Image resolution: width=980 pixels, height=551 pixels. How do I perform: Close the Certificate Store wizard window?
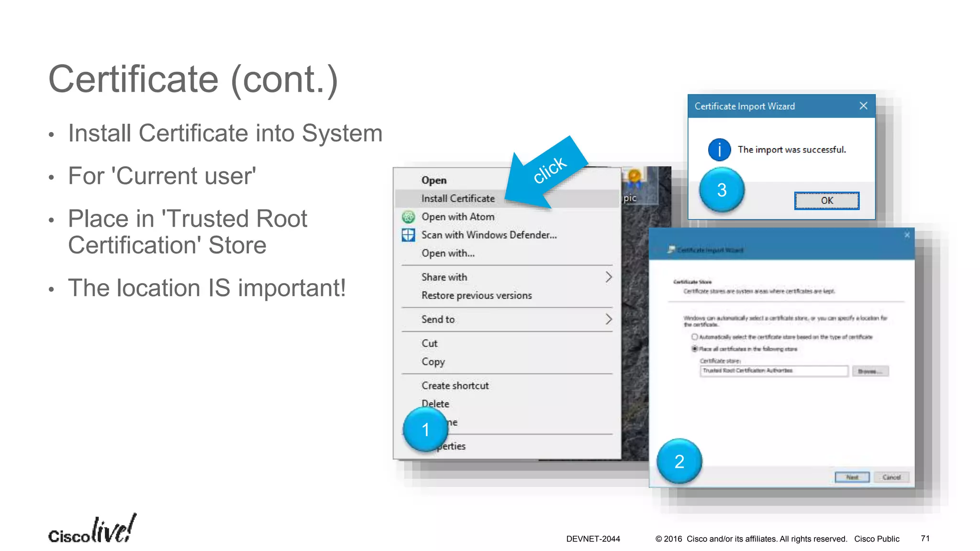click(x=907, y=235)
